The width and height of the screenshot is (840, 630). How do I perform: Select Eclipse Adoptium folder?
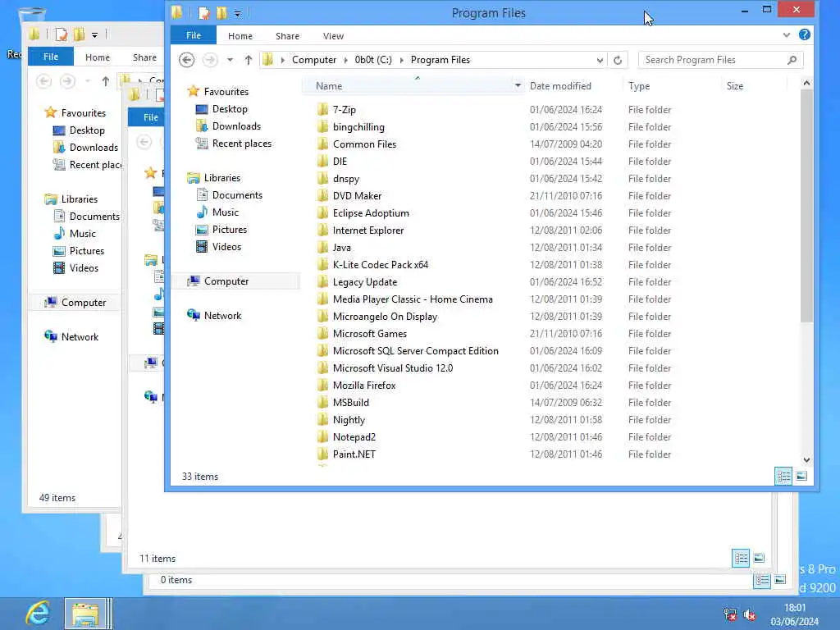pyautogui.click(x=371, y=213)
